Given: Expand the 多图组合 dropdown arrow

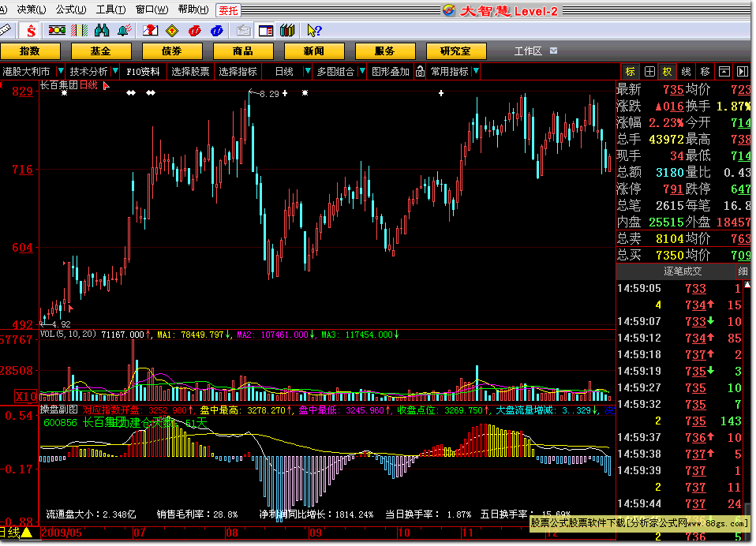Looking at the screenshot, I should point(362,71).
